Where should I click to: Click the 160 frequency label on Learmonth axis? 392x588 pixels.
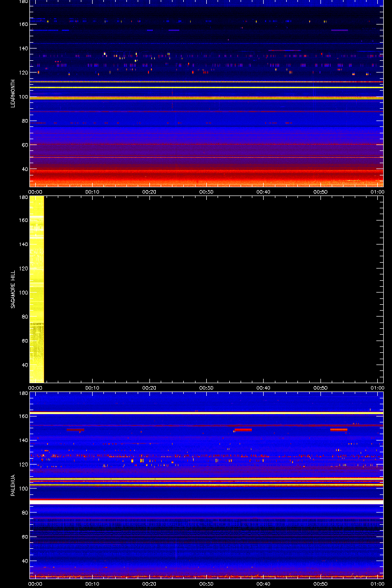coord(23,24)
